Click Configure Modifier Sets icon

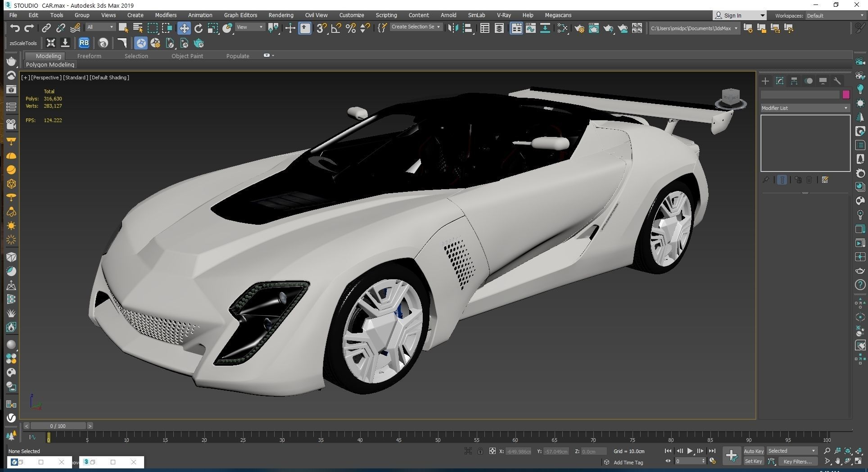[825, 180]
